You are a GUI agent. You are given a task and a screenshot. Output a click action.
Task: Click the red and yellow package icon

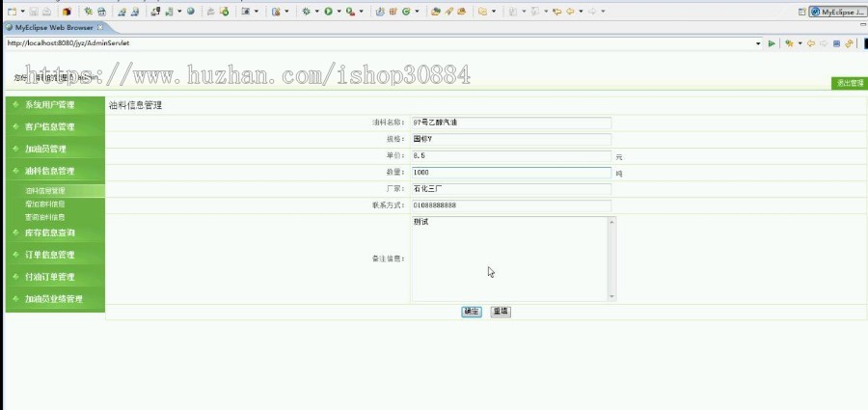pos(67,11)
